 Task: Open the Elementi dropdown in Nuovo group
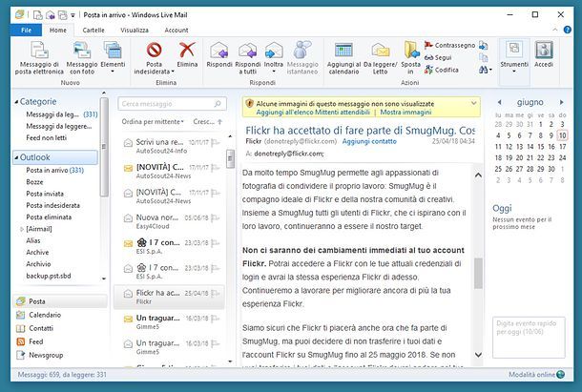[x=113, y=57]
